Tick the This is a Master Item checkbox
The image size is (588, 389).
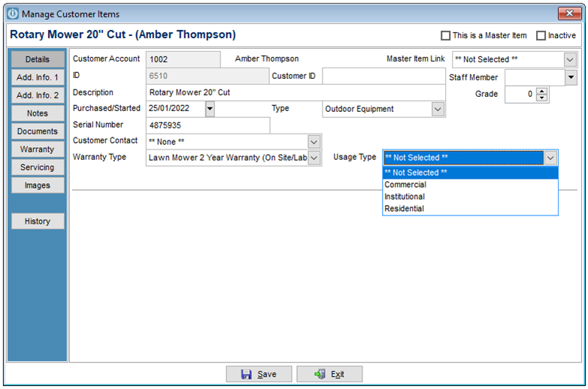445,35
